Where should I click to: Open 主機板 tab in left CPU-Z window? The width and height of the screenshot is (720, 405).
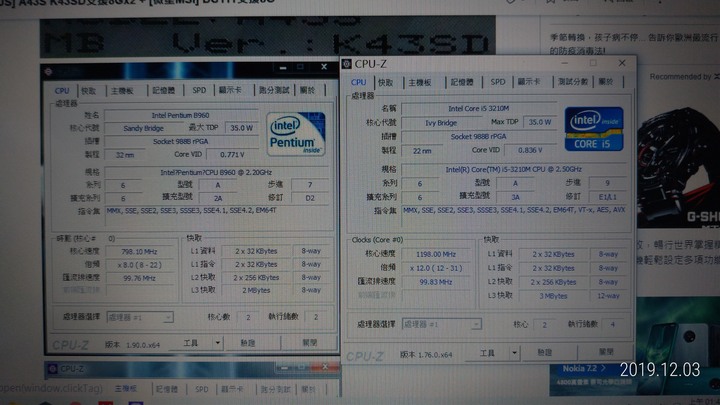[122, 90]
